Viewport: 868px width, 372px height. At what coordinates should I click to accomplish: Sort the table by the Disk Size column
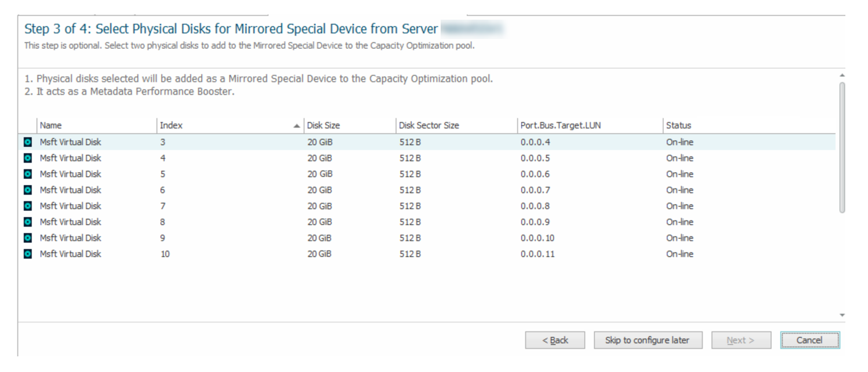point(325,125)
